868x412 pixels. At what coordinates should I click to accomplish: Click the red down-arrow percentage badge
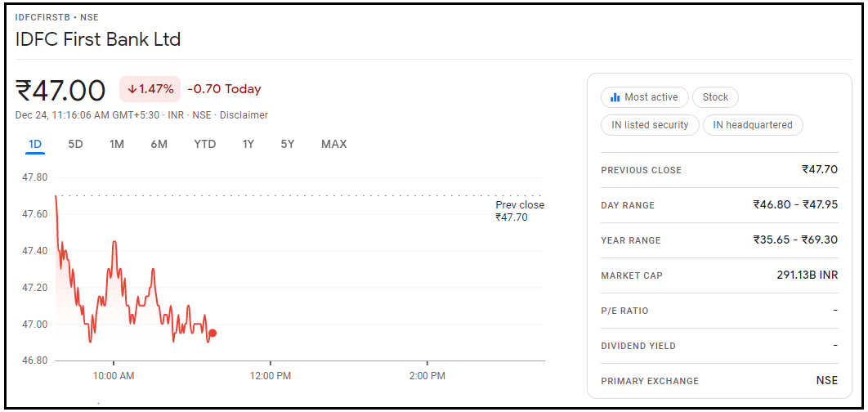150,89
